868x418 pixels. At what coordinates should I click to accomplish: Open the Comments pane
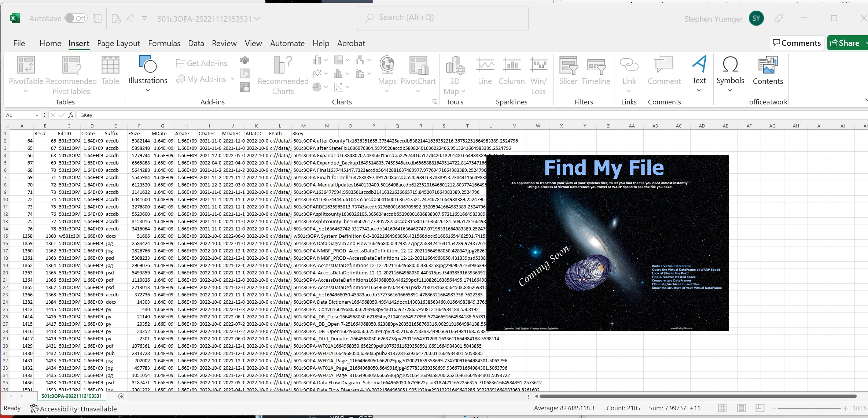pyautogui.click(x=797, y=42)
